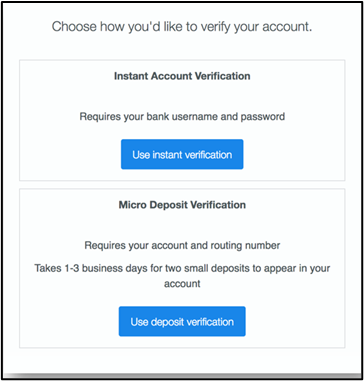The width and height of the screenshot is (364, 381).
Task: Click the word 'verify' in the top title
Action: point(214,27)
